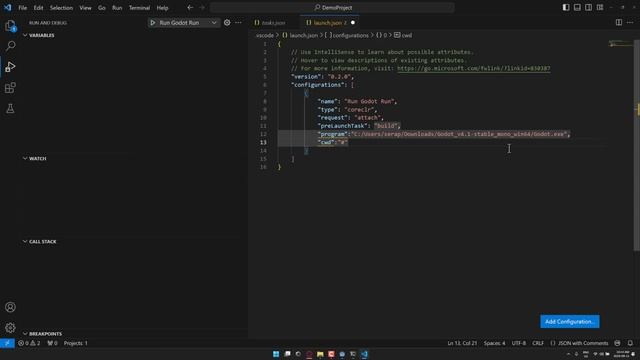Open the Go menu
Image resolution: width=640 pixels, height=360 pixels.
102,8
